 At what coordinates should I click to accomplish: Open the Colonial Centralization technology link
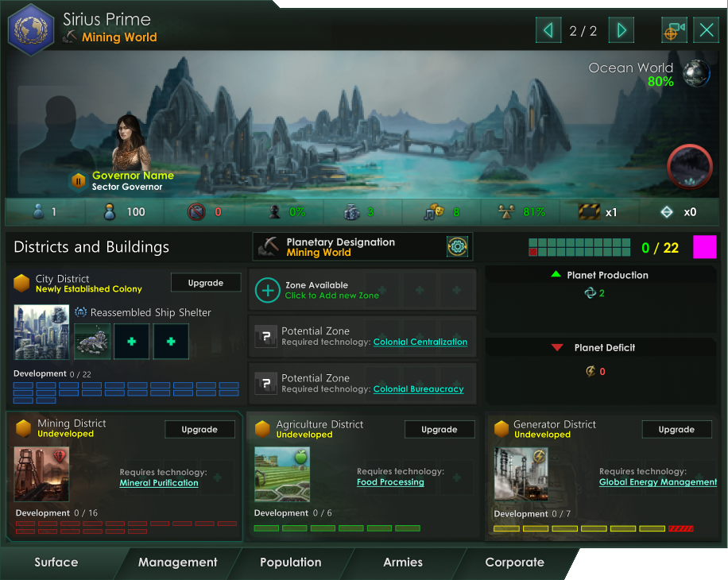pos(420,342)
